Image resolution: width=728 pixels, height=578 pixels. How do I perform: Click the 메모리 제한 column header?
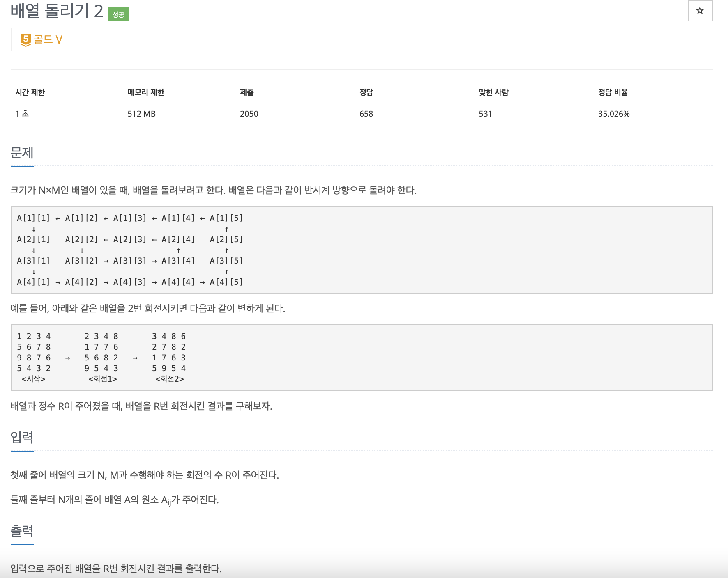145,92
